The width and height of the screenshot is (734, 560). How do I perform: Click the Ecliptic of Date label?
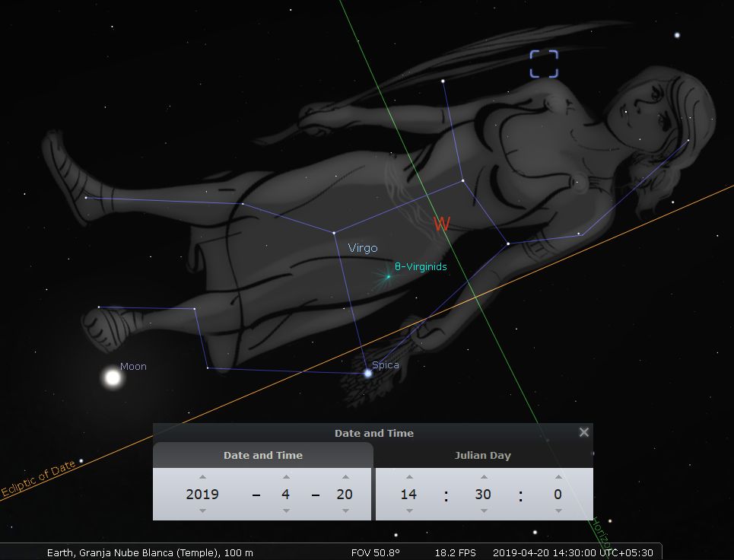point(38,478)
